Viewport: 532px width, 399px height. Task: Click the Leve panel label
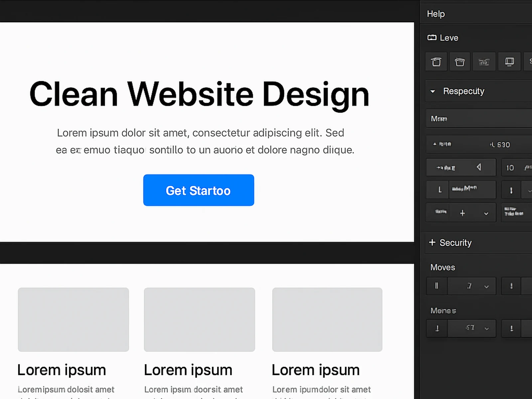pyautogui.click(x=449, y=38)
